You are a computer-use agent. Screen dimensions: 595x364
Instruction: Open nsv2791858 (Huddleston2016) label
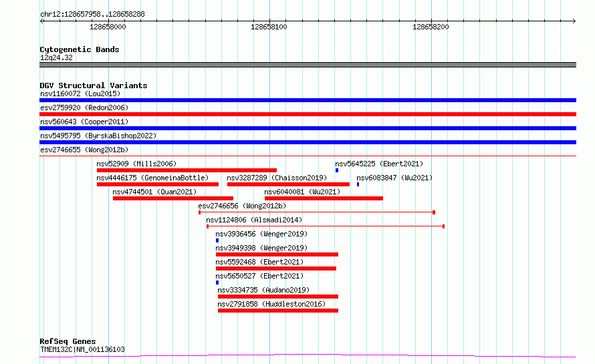pos(271,304)
